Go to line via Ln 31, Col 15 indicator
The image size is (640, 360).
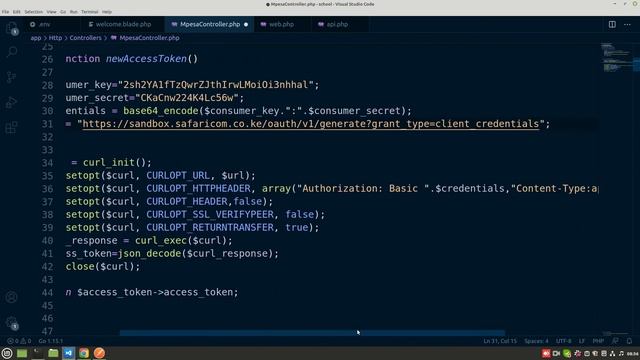500,341
